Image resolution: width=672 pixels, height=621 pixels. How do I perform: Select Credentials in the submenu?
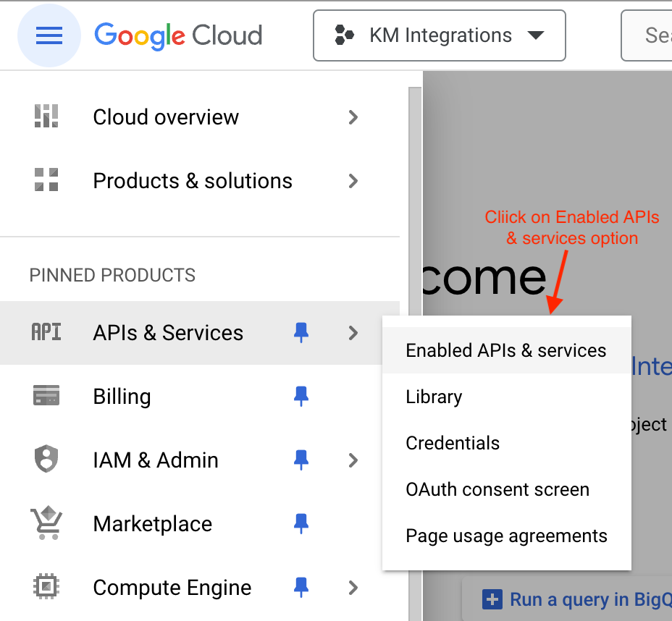tap(507, 443)
